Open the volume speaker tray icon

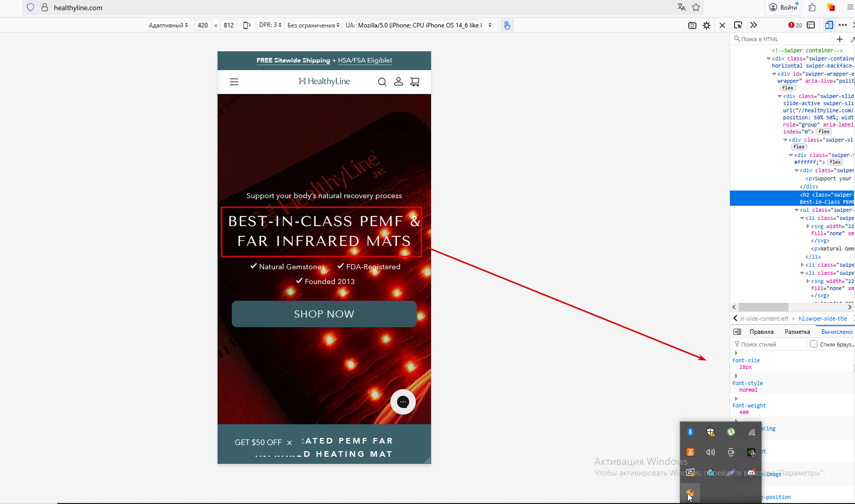pyautogui.click(x=711, y=452)
